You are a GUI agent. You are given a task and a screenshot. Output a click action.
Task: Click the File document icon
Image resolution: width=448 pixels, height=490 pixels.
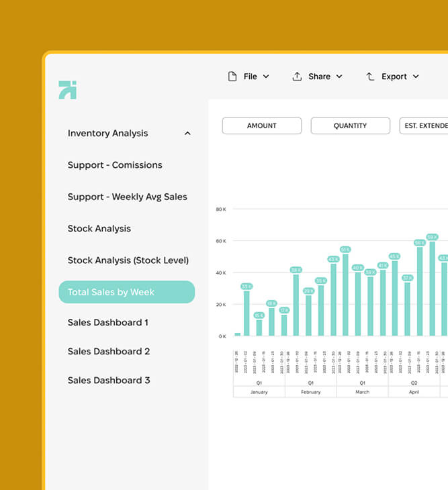click(x=232, y=77)
